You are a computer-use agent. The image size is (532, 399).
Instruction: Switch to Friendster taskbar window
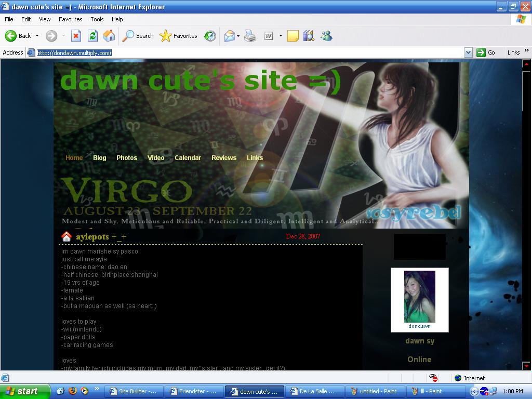point(194,391)
